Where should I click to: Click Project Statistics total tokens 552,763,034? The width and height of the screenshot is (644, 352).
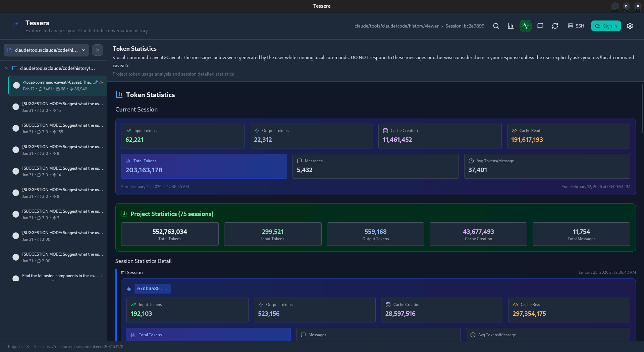[x=170, y=234]
